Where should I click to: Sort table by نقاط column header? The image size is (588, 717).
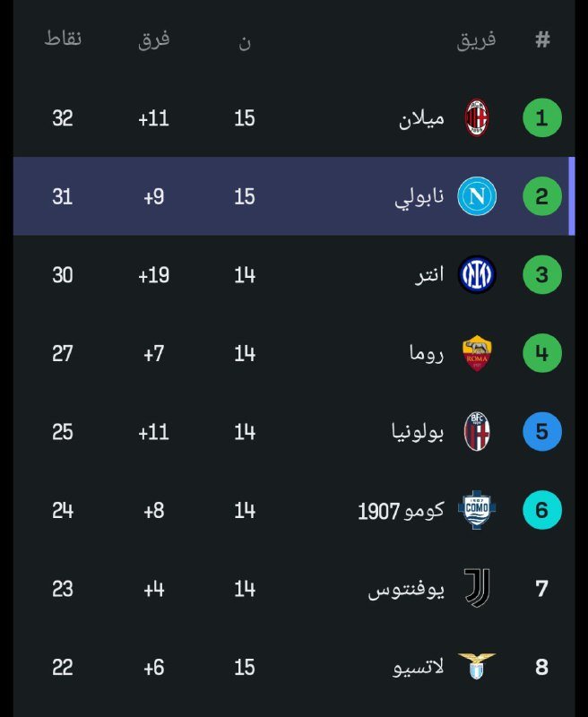(63, 39)
